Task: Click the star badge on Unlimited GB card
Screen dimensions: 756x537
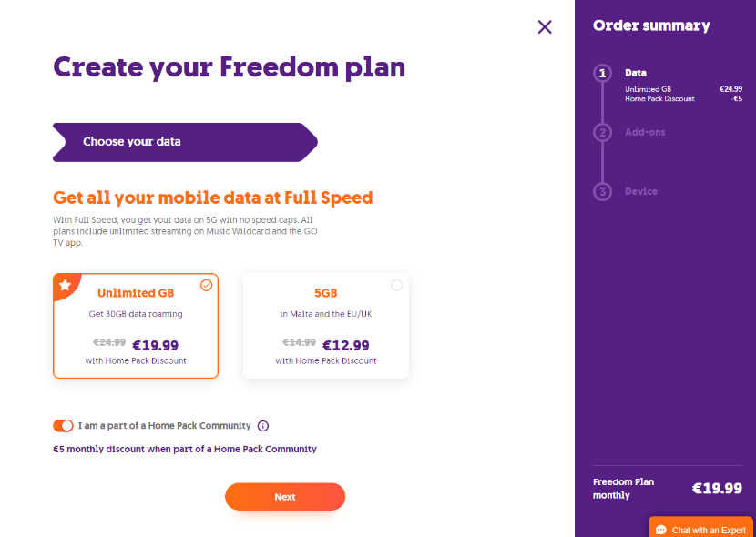Action: (x=65, y=285)
